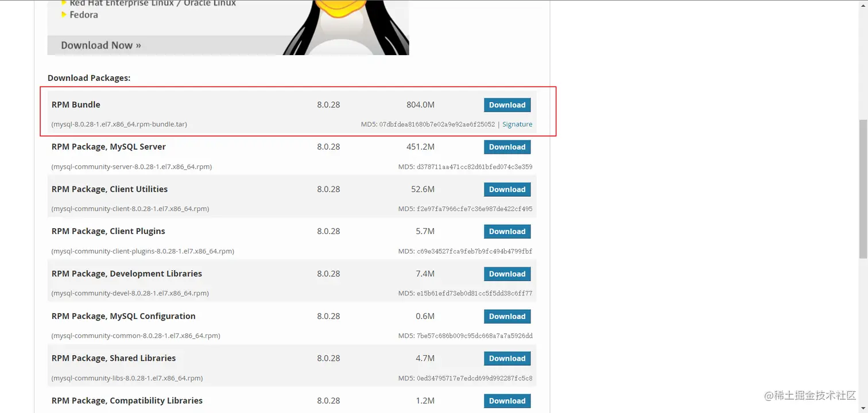Click filename mysql-community-devel-8.0.28-1.el7.x86_64.rpm
The height and width of the screenshot is (413, 868).
130,293
